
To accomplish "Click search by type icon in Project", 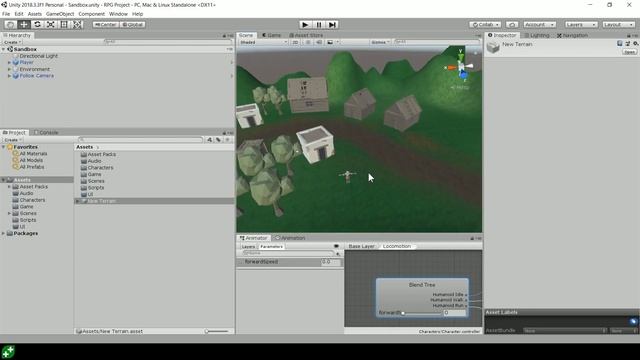I will (210, 140).
